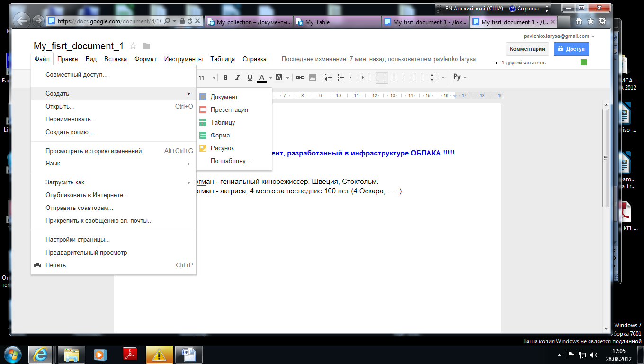This screenshot has height=364, width=644.
Task: Expand 1 другой читатель viewers list
Action: [x=520, y=63]
